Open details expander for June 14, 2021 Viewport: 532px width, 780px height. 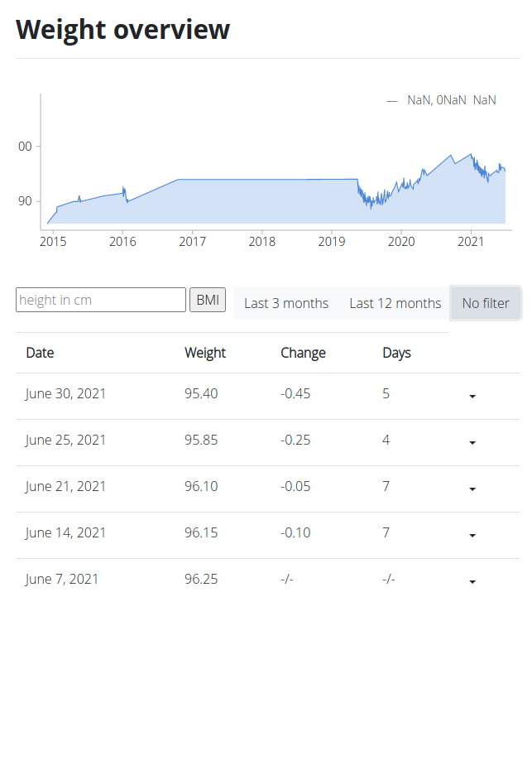click(472, 536)
